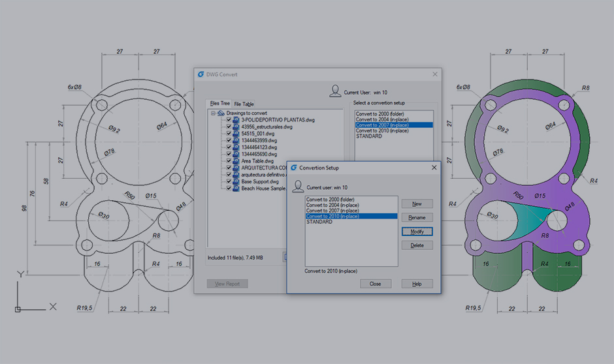Close the DWG Convert window with X
Image resolution: width=614 pixels, height=364 pixels.
coord(435,74)
